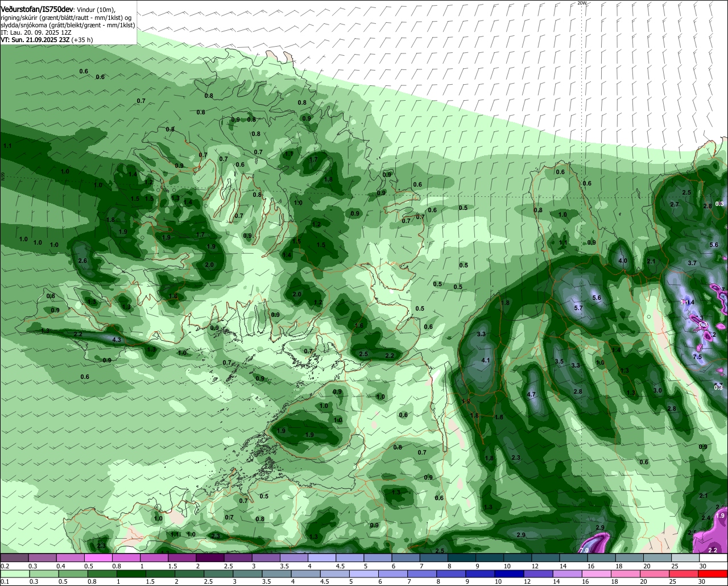Click the 2.4 precipitation value

(x=706, y=517)
